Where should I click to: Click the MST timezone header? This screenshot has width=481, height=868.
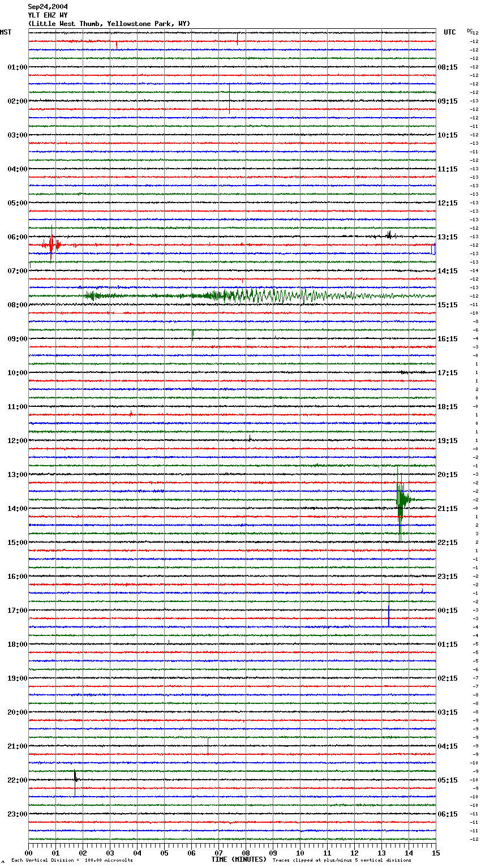(6, 32)
